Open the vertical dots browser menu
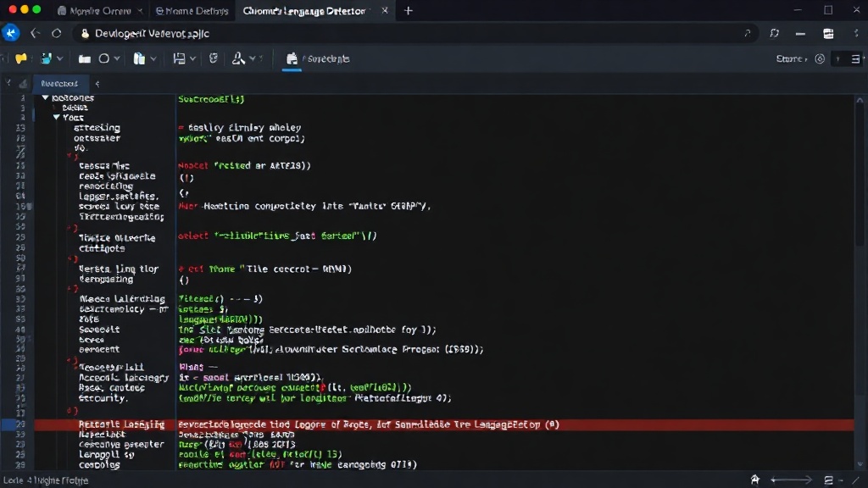 [x=856, y=34]
